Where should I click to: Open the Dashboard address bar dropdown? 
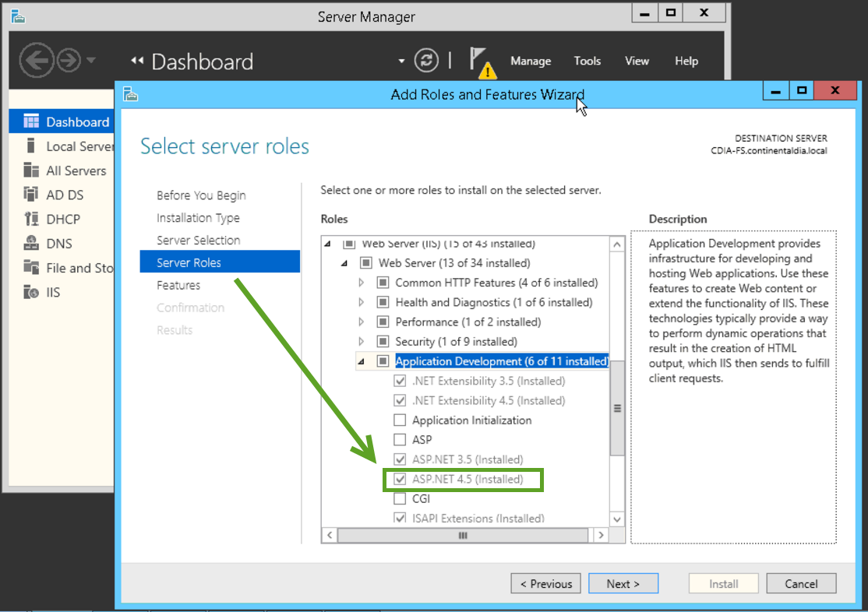tap(401, 61)
